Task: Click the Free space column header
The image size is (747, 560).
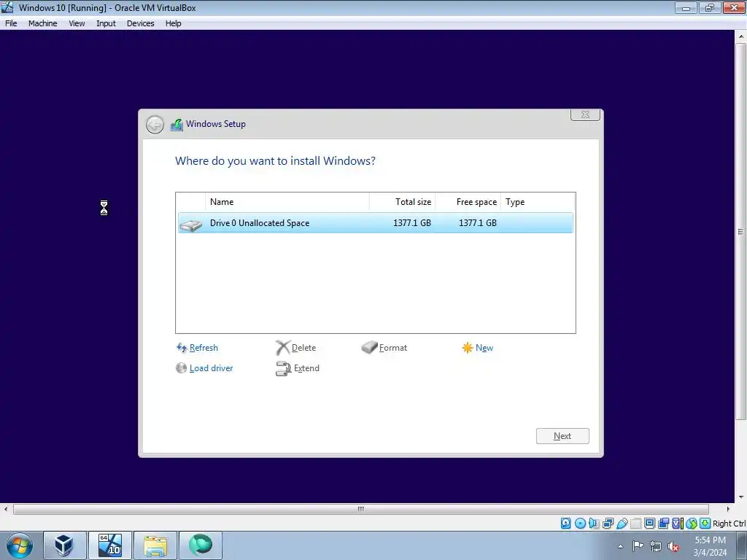Action: coord(468,202)
